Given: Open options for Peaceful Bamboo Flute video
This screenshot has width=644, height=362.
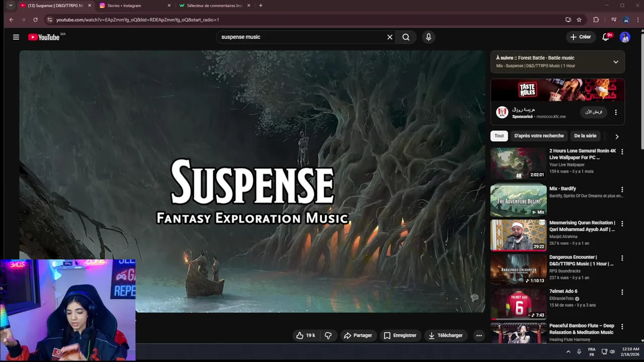Looking at the screenshot, I should [x=622, y=326].
